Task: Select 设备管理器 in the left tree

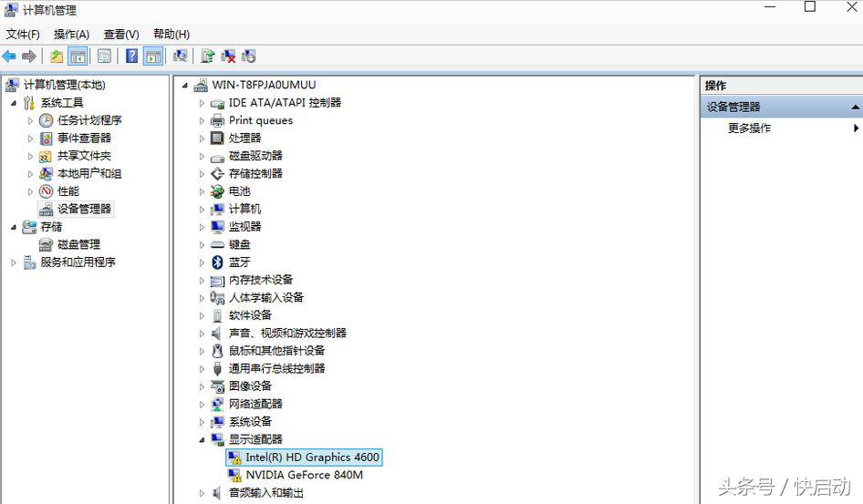Action: 84,209
